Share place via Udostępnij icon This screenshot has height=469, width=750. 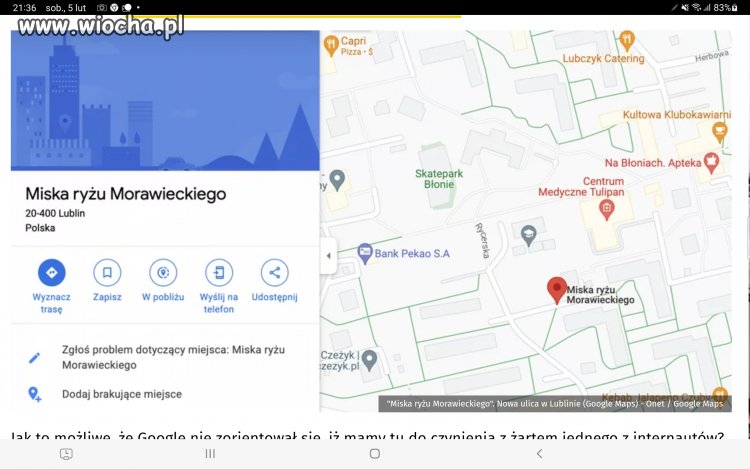coord(275,272)
